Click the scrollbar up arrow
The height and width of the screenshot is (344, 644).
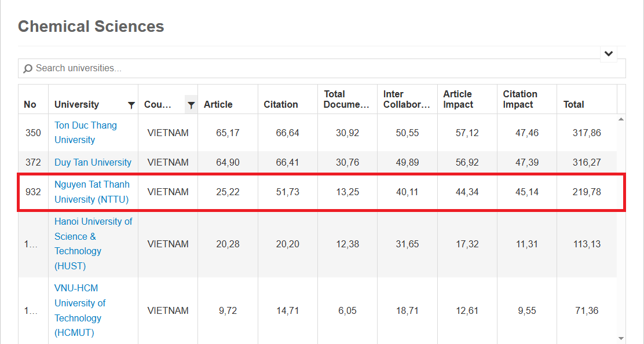621,119
